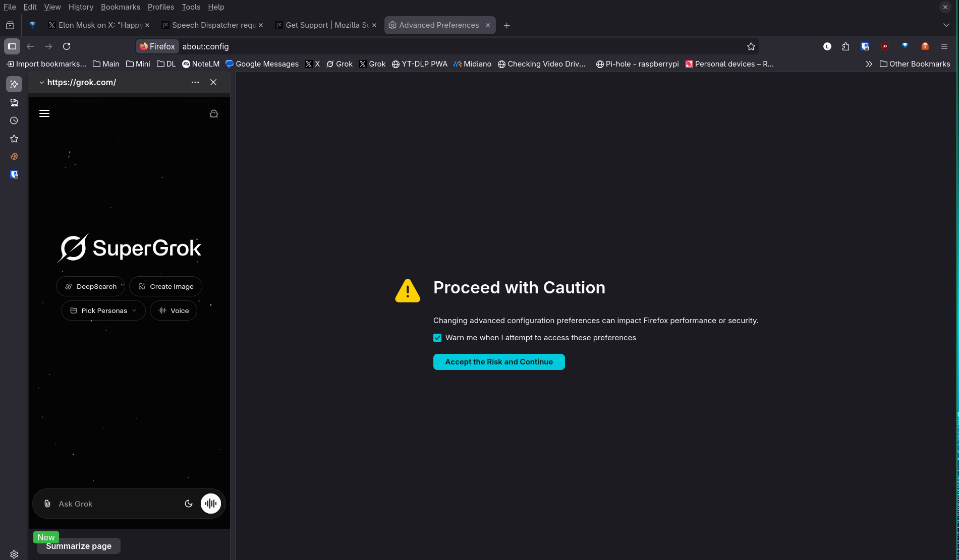Open the Firefox application menu
The width and height of the screenshot is (959, 560).
point(944,46)
